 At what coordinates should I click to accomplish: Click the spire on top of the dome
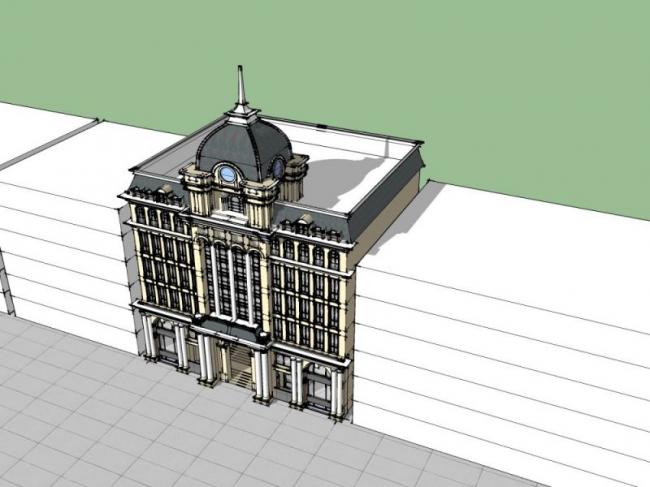(240, 88)
